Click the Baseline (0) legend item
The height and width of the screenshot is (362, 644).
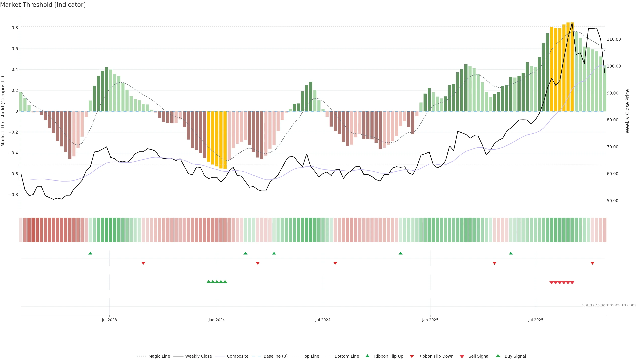(275, 356)
